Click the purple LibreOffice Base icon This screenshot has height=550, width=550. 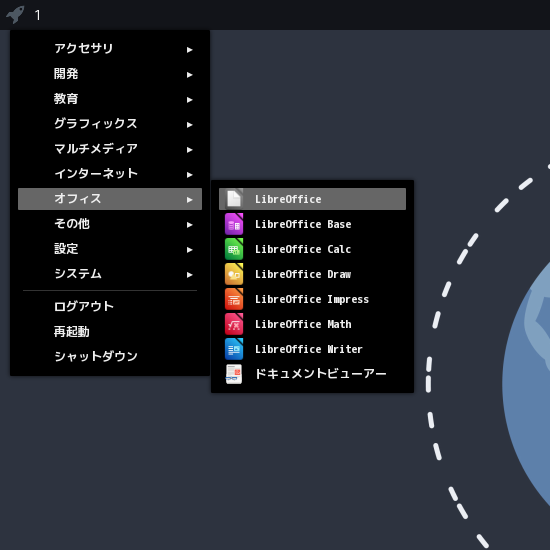pos(234,224)
